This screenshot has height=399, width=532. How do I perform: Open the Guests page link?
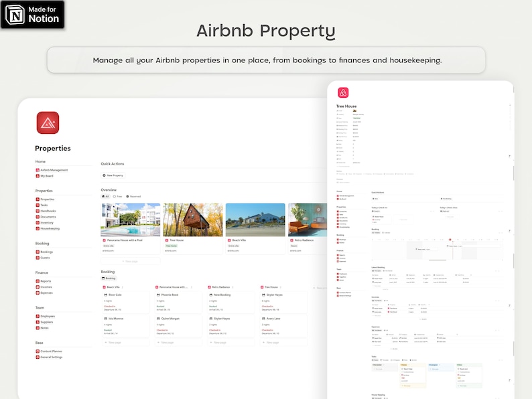click(45, 258)
